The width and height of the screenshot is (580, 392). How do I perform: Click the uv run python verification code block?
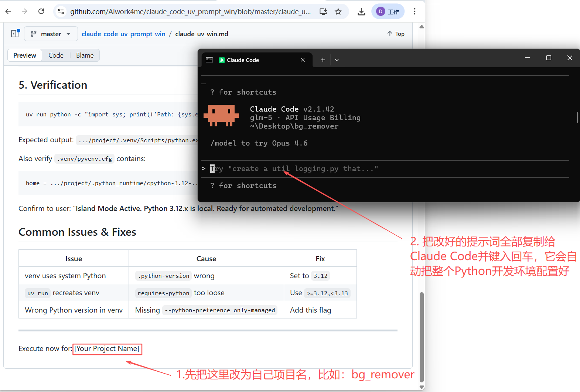(x=108, y=115)
